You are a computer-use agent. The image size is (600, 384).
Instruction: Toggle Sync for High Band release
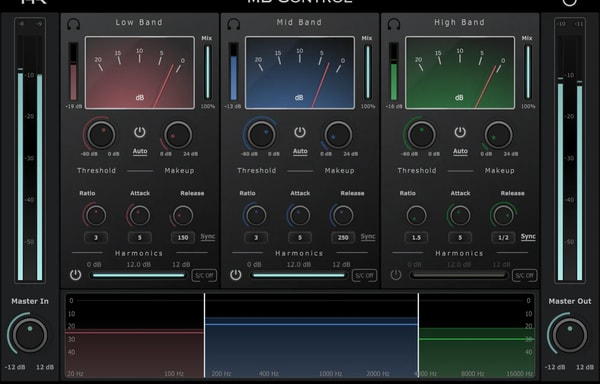tap(528, 237)
